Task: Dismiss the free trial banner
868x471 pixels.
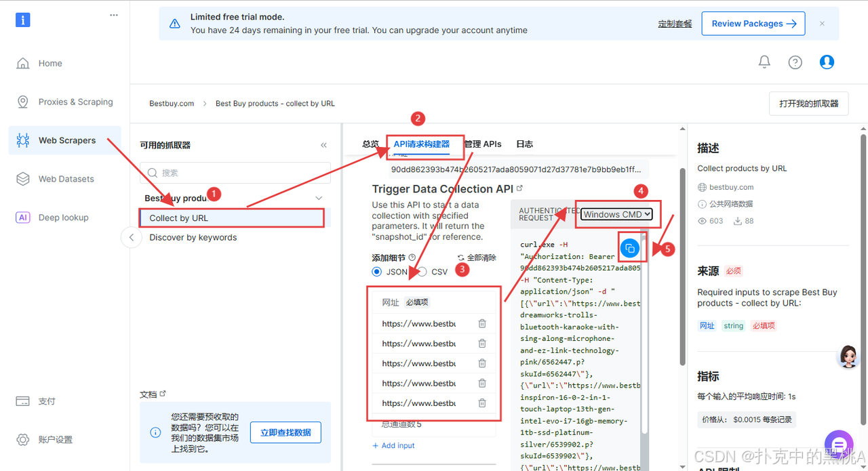Action: 822,24
